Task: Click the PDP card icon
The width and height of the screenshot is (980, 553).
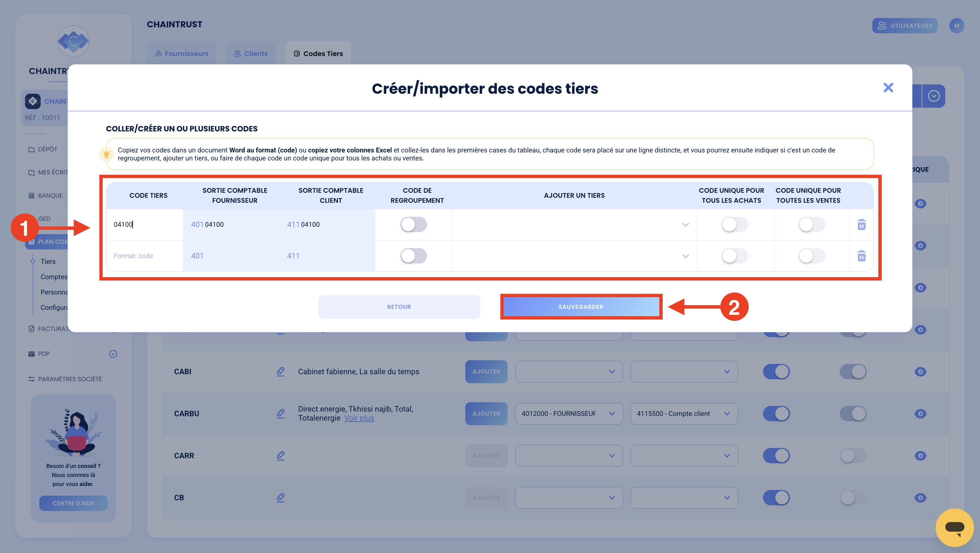Action: (31, 354)
